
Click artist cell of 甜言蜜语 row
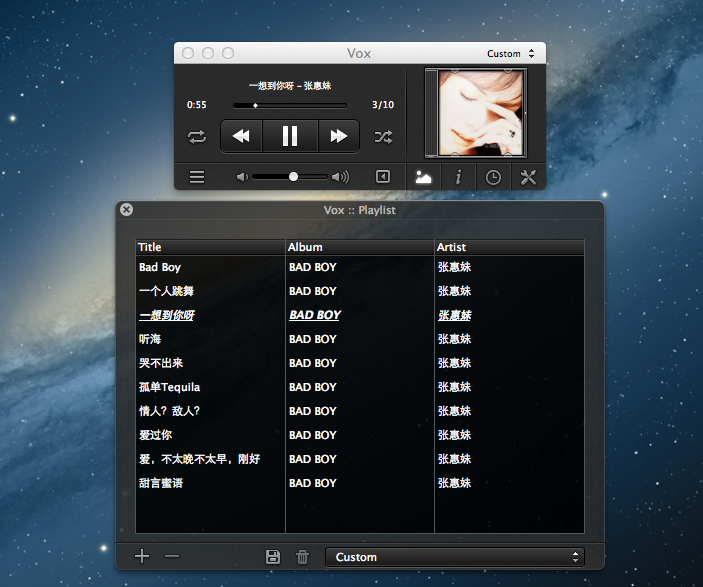[x=454, y=483]
